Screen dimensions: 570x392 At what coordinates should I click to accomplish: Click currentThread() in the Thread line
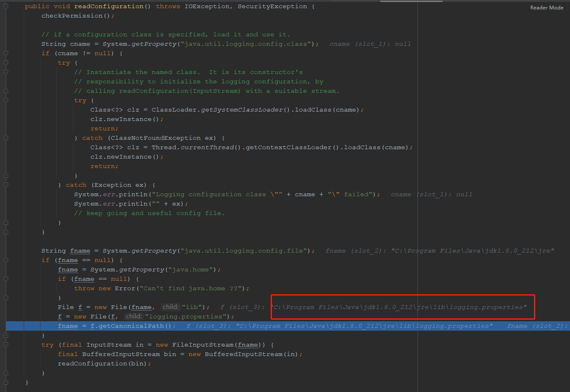click(211, 147)
